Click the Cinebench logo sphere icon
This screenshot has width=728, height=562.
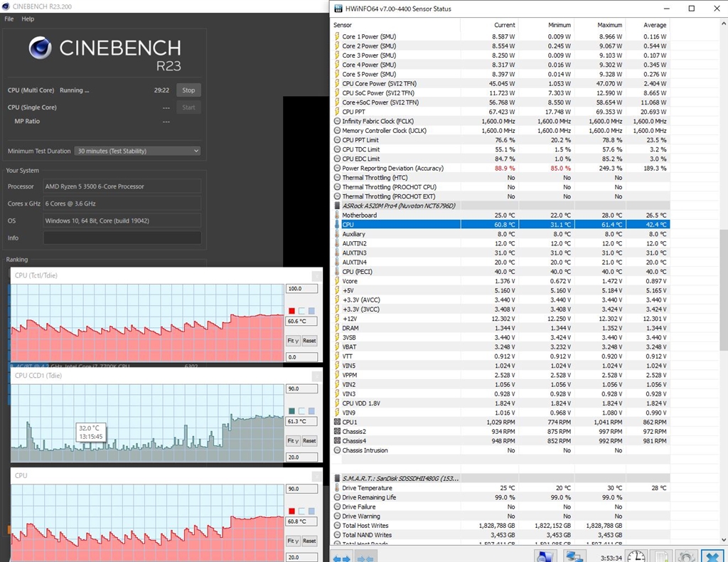click(x=40, y=48)
